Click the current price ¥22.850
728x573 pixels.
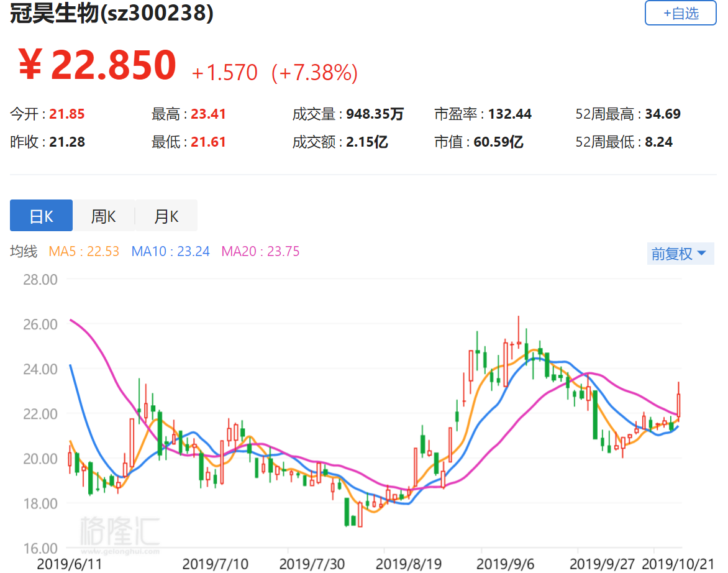coord(98,65)
